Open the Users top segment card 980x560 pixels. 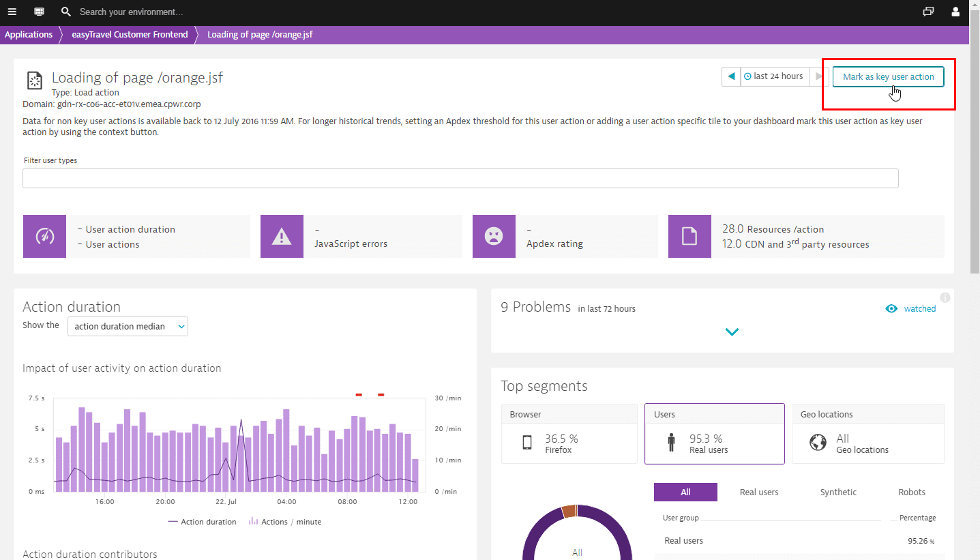tap(715, 434)
